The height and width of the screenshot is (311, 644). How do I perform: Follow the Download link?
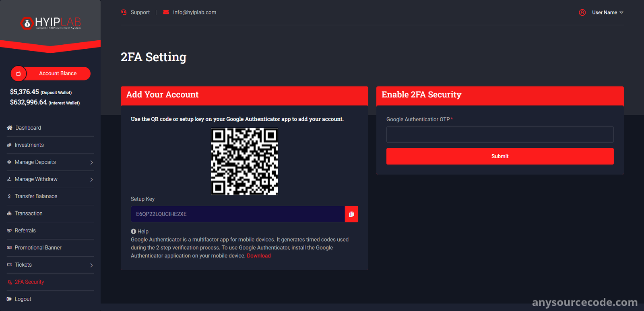(259, 256)
